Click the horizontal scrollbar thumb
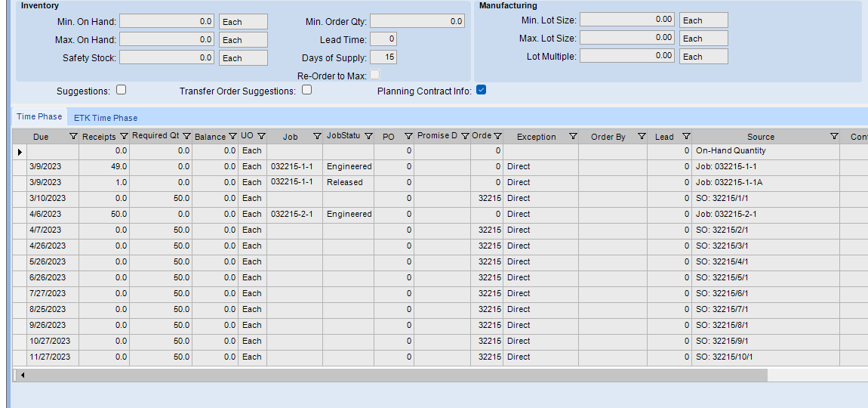 tap(398, 376)
